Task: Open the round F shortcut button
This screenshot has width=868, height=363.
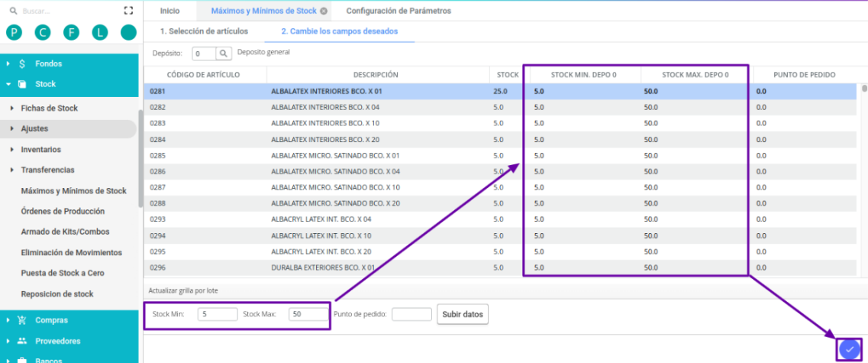Action: pyautogui.click(x=71, y=33)
